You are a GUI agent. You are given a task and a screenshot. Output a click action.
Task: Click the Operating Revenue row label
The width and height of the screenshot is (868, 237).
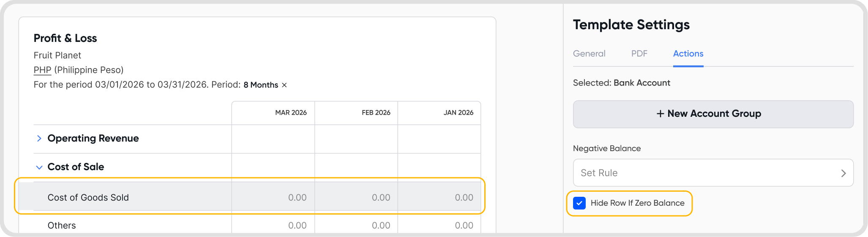point(93,138)
